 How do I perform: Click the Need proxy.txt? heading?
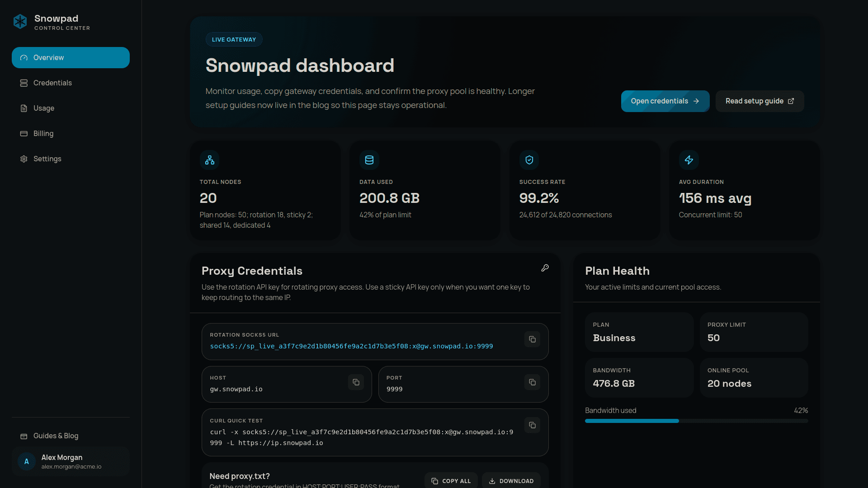(240, 476)
